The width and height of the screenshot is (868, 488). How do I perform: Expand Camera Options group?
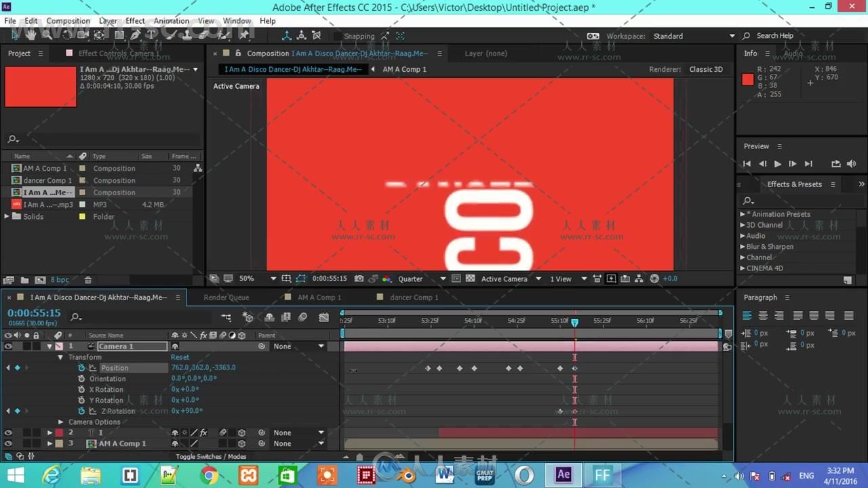point(60,422)
